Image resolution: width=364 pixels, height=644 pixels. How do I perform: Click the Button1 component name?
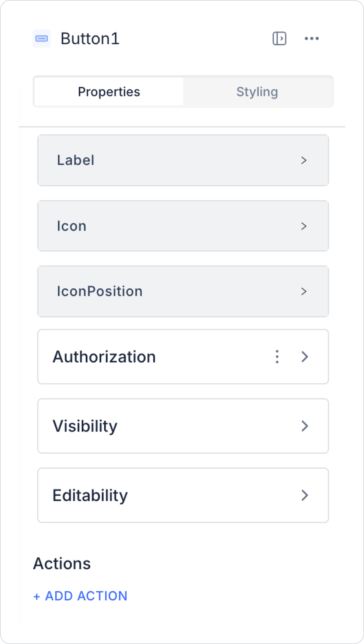tap(90, 39)
